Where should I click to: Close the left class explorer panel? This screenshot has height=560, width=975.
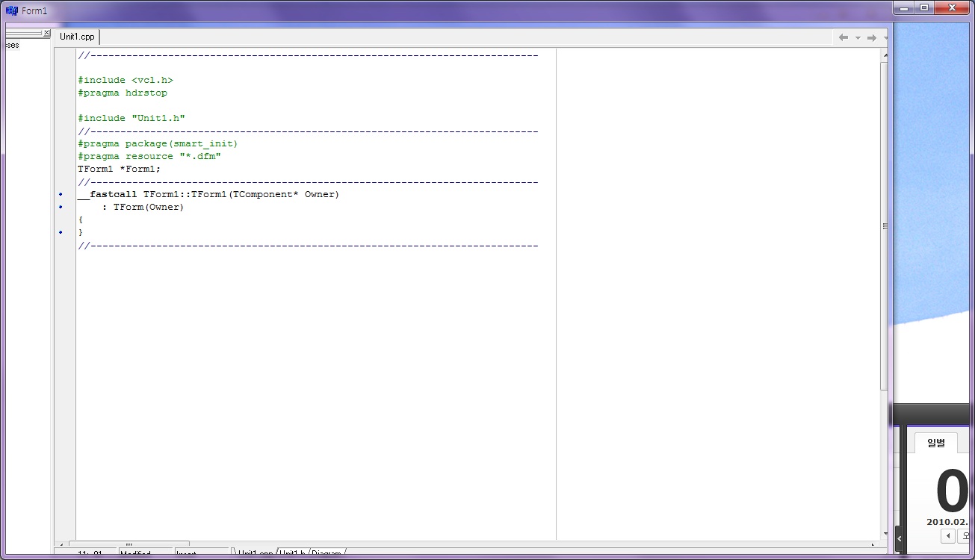coord(46,34)
